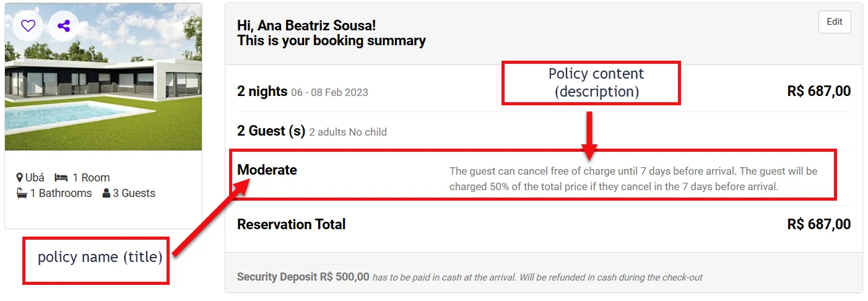The image size is (868, 301).
Task: Select the 2 nights date range
Action: pyautogui.click(x=329, y=93)
